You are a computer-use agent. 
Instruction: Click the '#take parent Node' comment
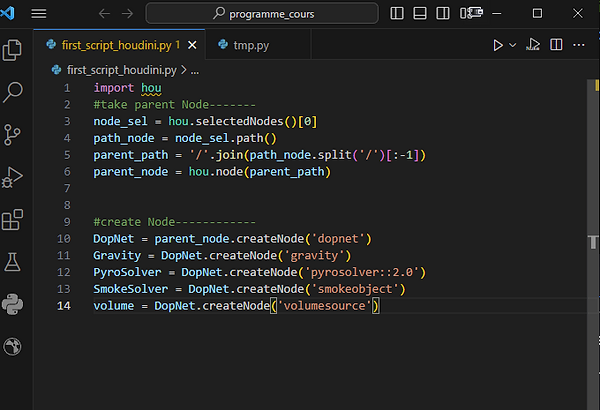pos(174,105)
